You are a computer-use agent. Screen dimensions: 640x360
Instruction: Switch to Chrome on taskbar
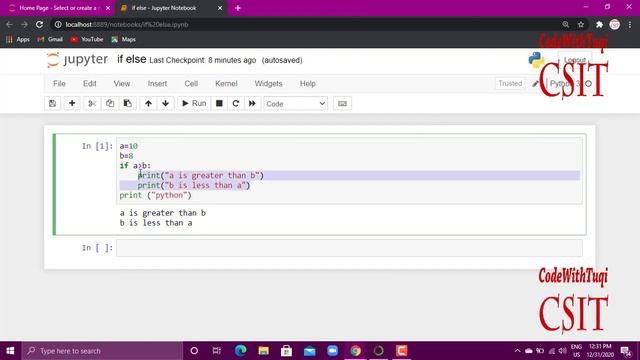(x=356, y=351)
